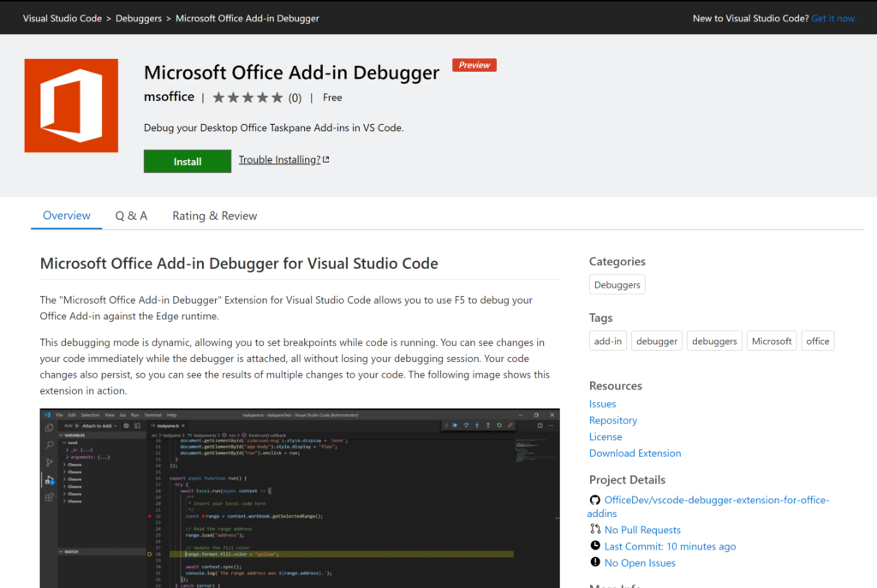Open the Issues link under Resources
This screenshot has width=877, height=588.
602,403
